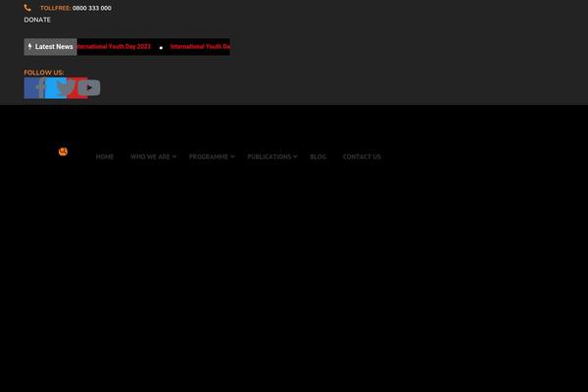
Task: Click the orange site logo
Action: pyautogui.click(x=63, y=152)
